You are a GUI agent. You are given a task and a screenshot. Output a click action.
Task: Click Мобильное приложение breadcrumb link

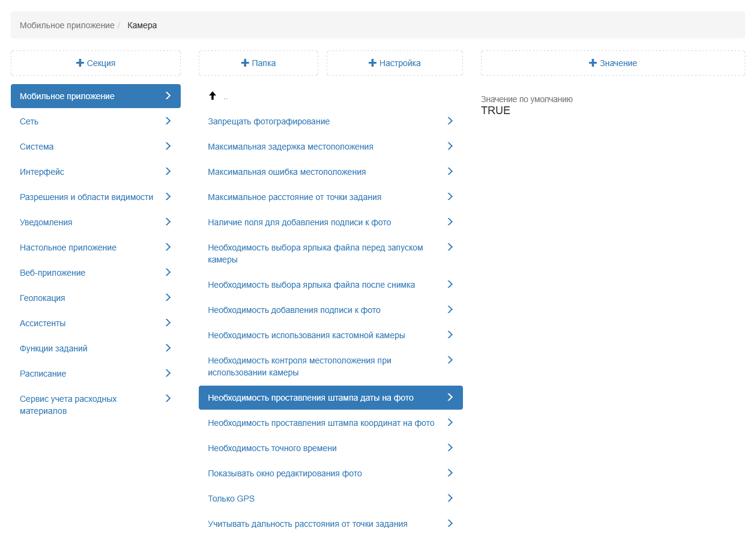(67, 25)
